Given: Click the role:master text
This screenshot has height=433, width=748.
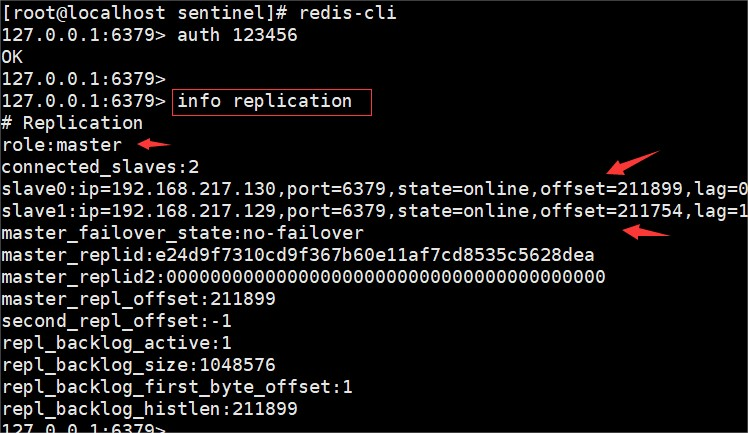Looking at the screenshot, I should [x=62, y=145].
